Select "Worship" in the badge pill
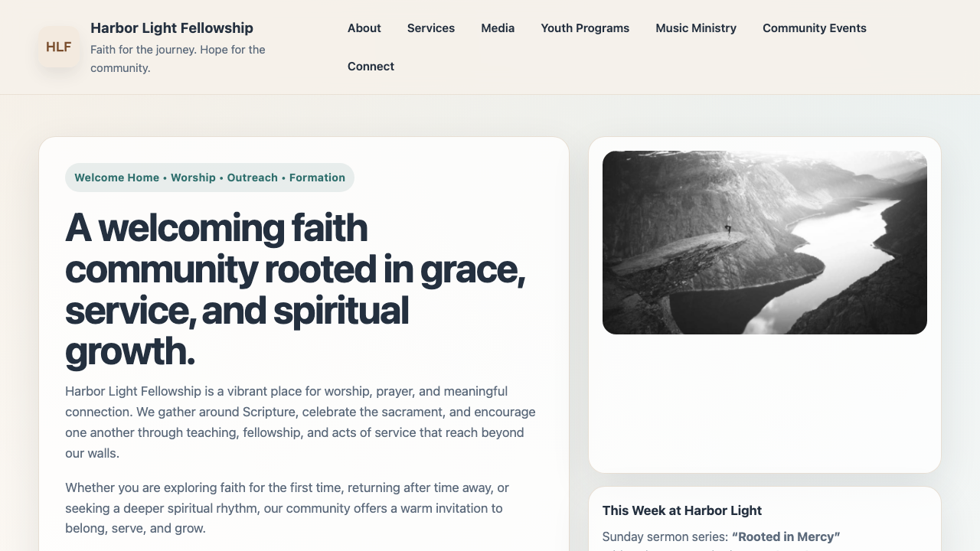980x551 pixels. (x=193, y=178)
